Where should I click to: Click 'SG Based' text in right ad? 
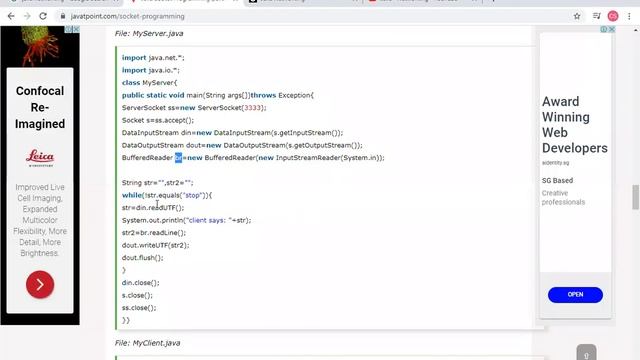[x=557, y=180]
